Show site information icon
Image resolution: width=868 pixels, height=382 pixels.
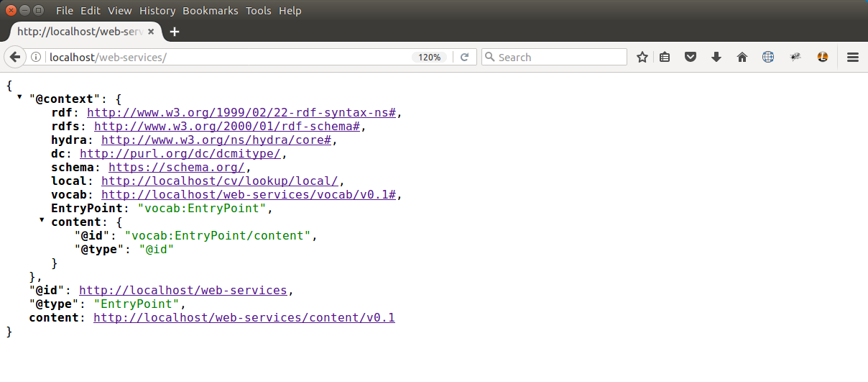click(x=36, y=58)
